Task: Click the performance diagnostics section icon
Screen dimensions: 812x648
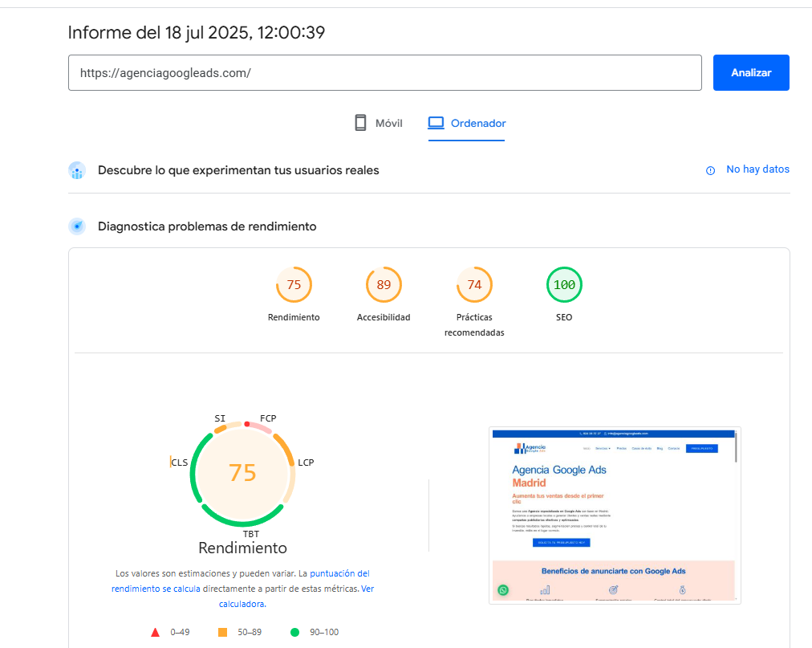Action: pyautogui.click(x=77, y=226)
